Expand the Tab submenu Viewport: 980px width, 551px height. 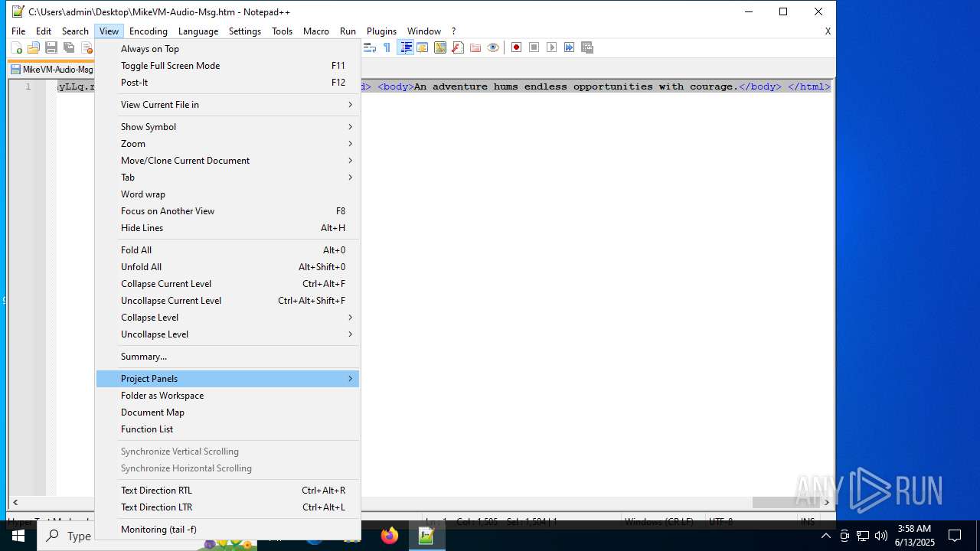pyautogui.click(x=227, y=178)
